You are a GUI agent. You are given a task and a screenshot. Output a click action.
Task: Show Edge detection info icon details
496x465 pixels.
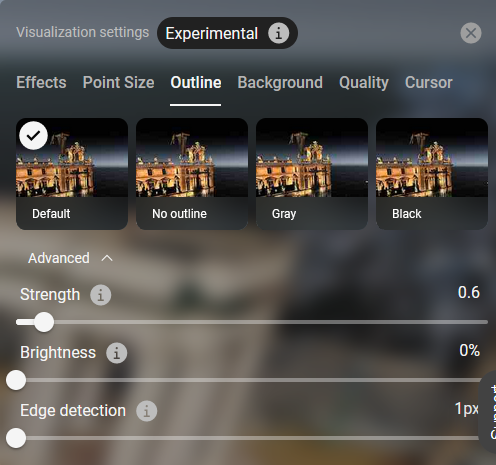click(x=146, y=411)
